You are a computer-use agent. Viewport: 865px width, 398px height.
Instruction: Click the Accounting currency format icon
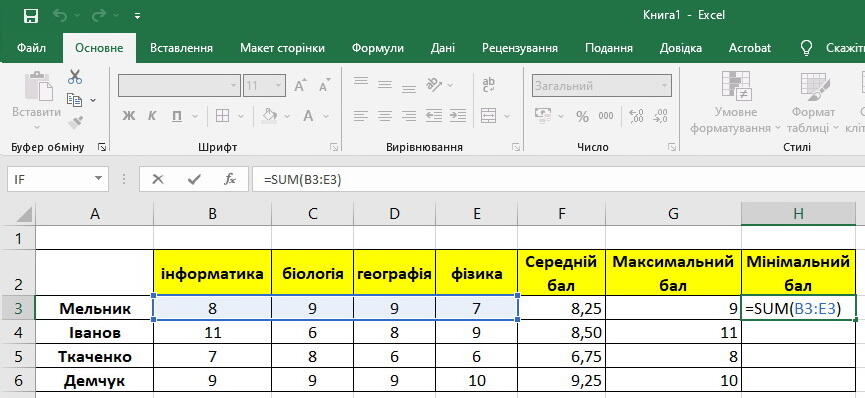click(x=543, y=115)
